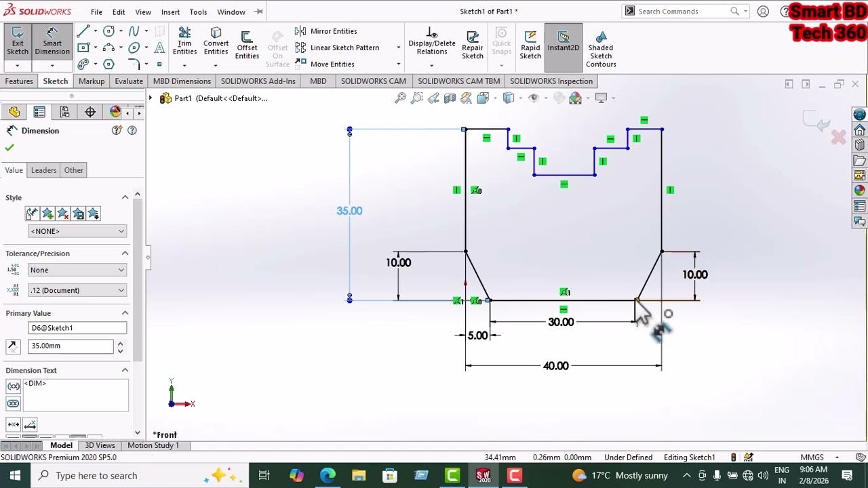Screen dimensions: 868x488
Task: Open the Features ribbon tab
Action: click(19, 81)
